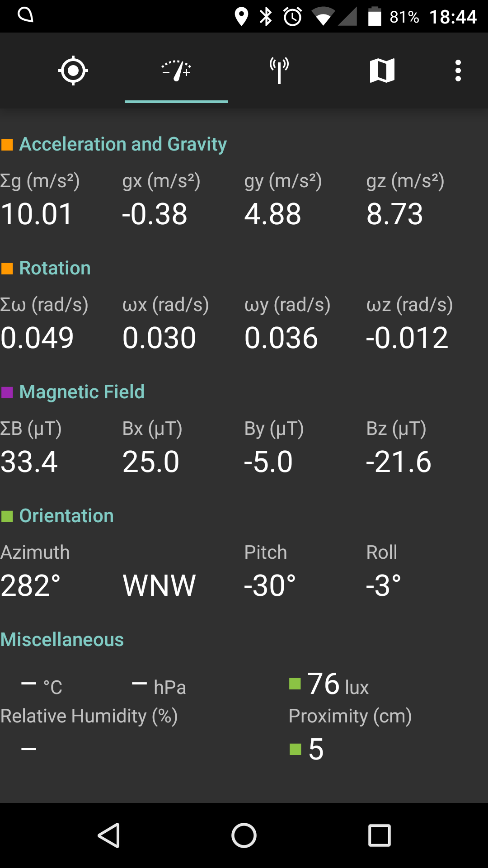Tap the Miscellaneous section heading
The width and height of the screenshot is (488, 868).
tap(62, 640)
